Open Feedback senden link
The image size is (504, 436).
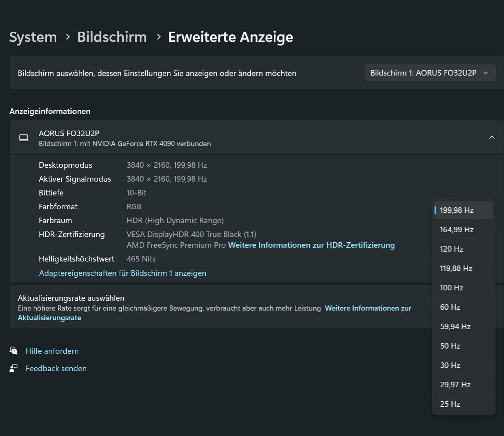(x=56, y=368)
